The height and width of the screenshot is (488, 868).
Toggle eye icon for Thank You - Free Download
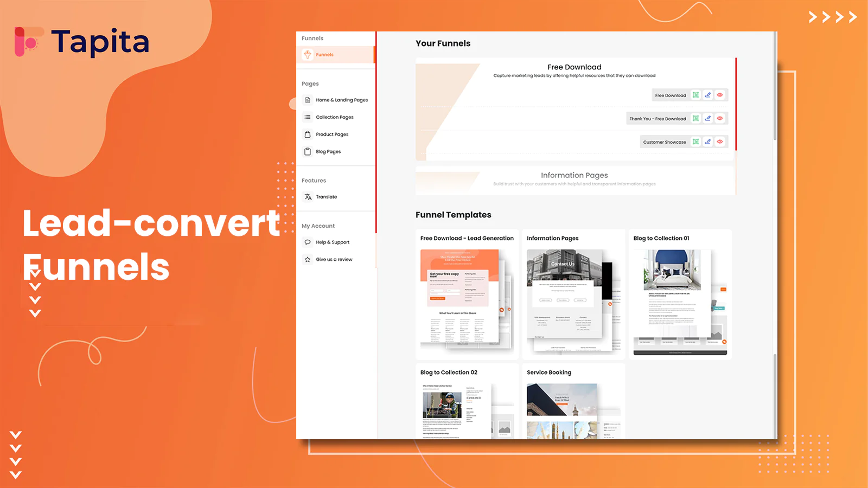pyautogui.click(x=720, y=118)
